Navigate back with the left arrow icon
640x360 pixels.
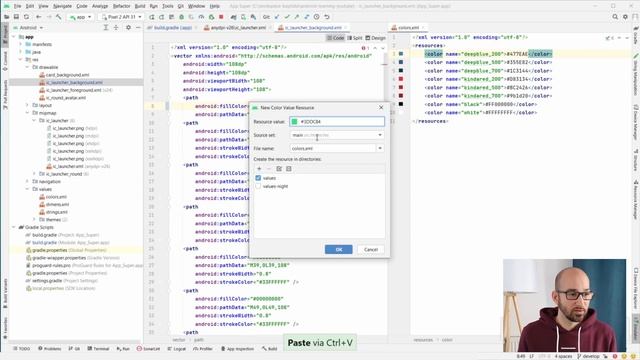point(38,17)
